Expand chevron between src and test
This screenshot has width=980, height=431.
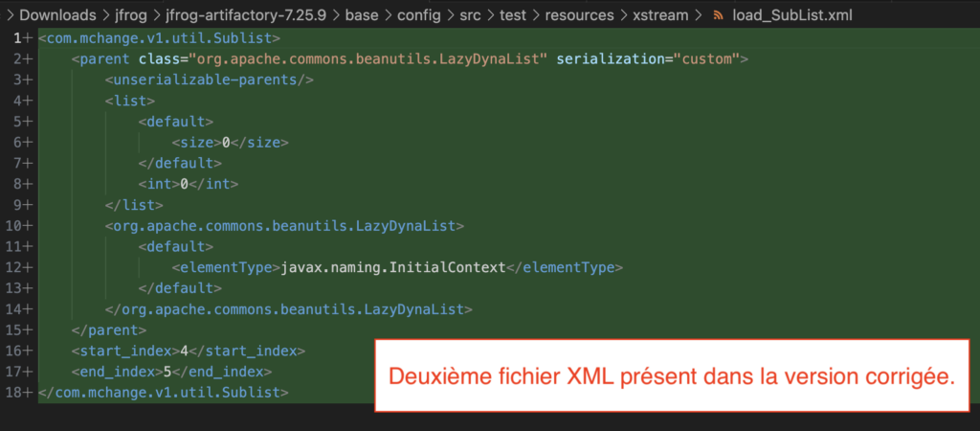tap(491, 15)
